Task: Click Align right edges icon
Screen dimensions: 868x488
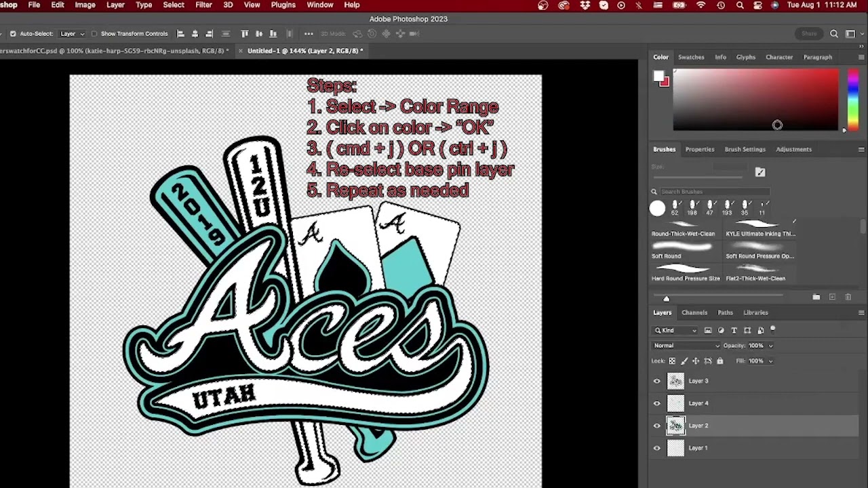Action: (x=209, y=33)
